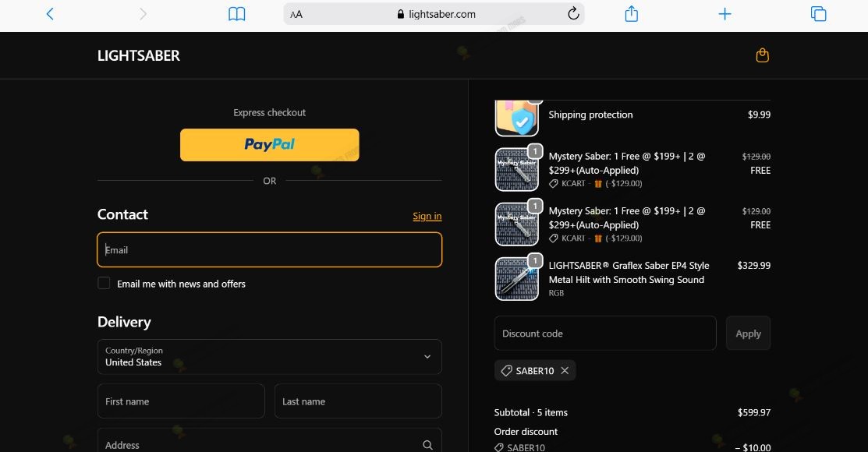868x452 pixels.
Task: Click the Subtotal 5 items label
Action: click(530, 413)
